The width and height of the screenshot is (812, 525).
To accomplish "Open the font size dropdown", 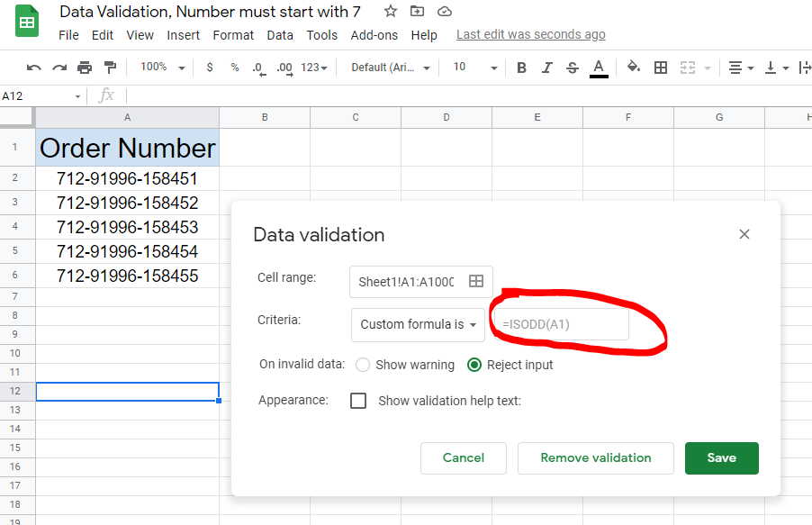I will [x=473, y=67].
